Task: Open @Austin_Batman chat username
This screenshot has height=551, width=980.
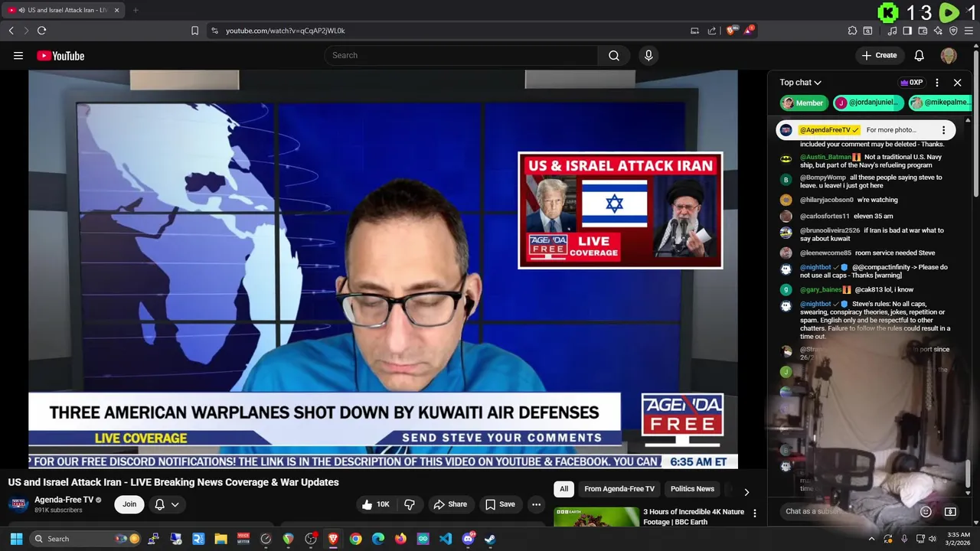Action: click(825, 157)
